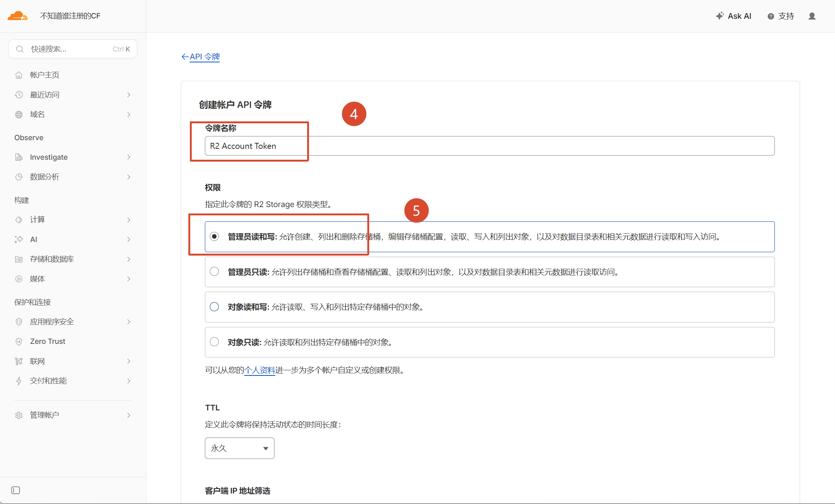
Task: Click the 令牌名称 input field
Action: tap(489, 146)
